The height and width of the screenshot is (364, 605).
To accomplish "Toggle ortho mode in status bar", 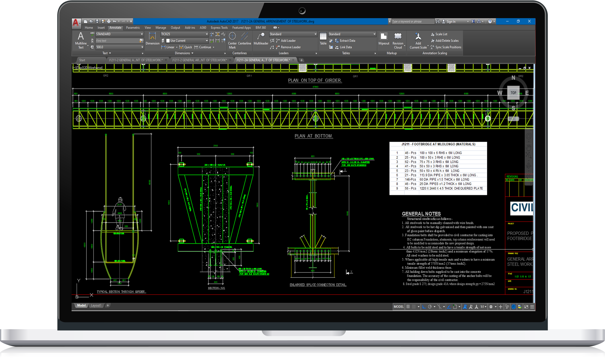I will 424,307.
